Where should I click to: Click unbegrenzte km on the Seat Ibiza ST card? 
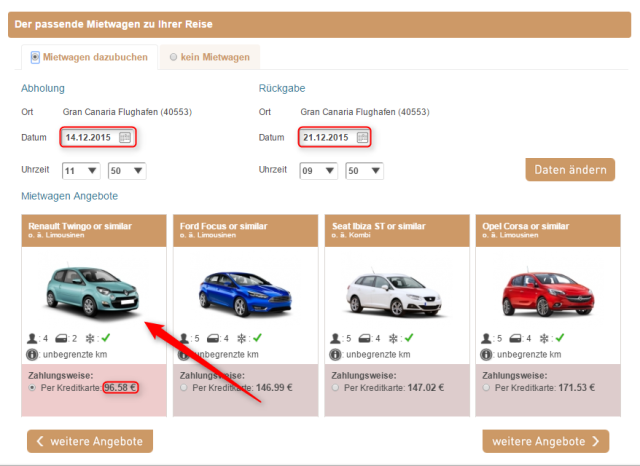point(378,355)
